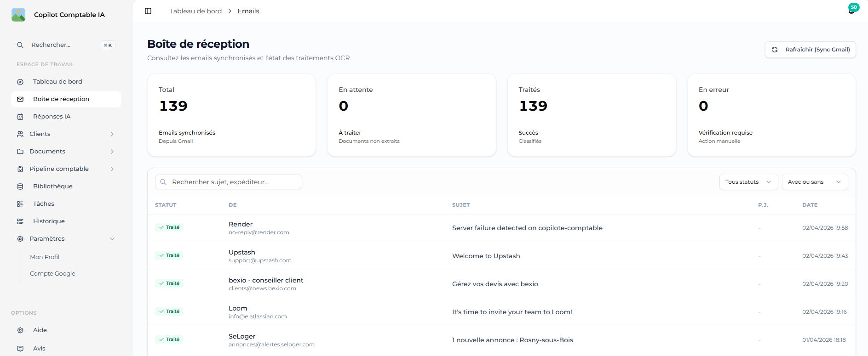Click the Documents folder icon
This screenshot has height=356, width=868.
(20, 152)
